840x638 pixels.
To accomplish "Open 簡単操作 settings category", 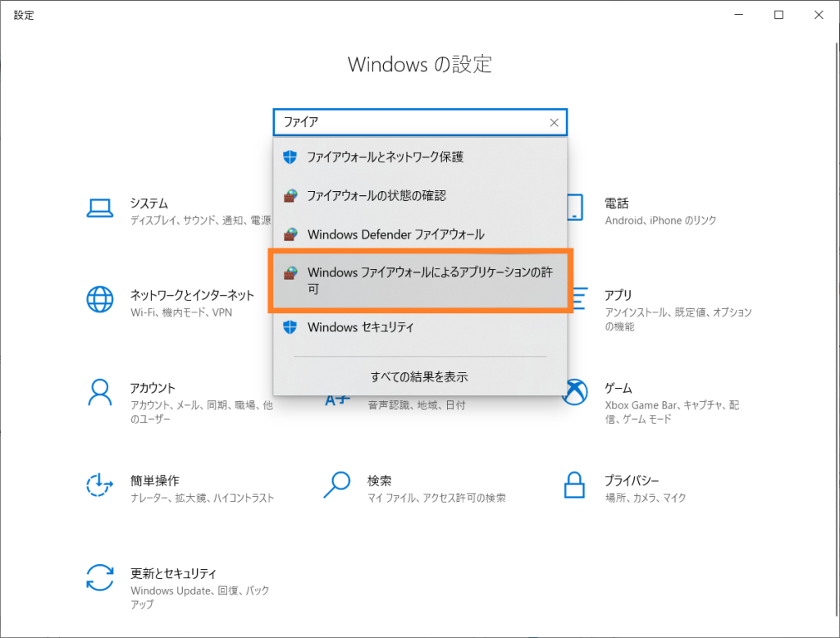I will (180, 488).
